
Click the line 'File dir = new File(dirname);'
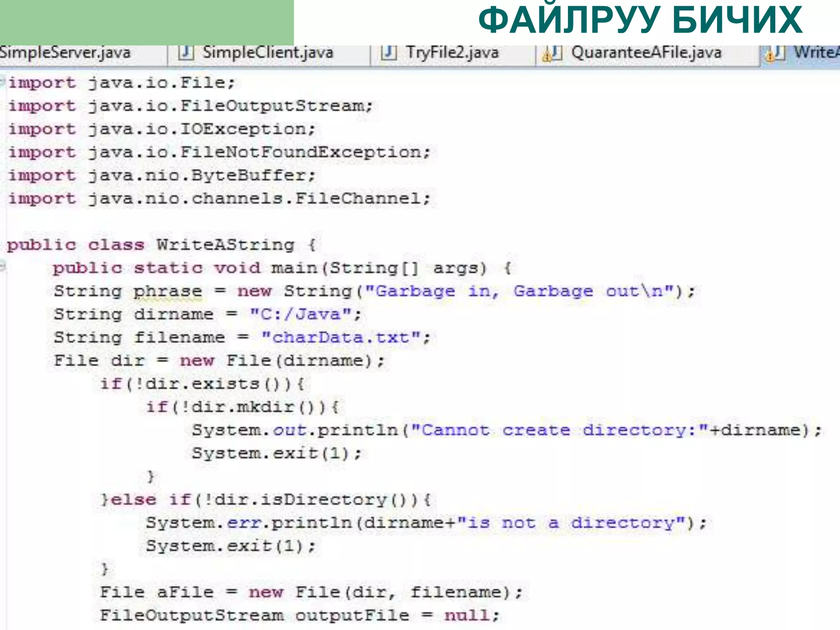coord(219,361)
